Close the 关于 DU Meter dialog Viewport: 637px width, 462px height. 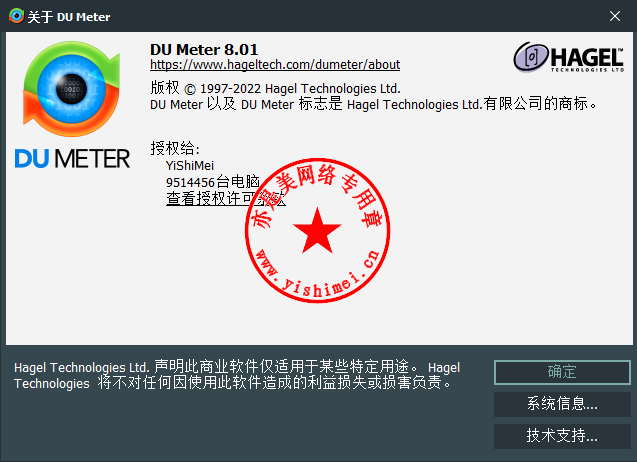pos(615,16)
